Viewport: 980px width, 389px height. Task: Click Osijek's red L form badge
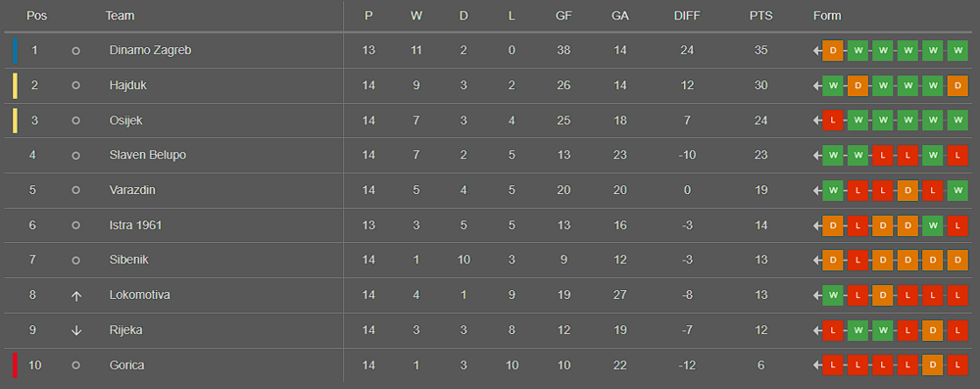[x=832, y=121]
